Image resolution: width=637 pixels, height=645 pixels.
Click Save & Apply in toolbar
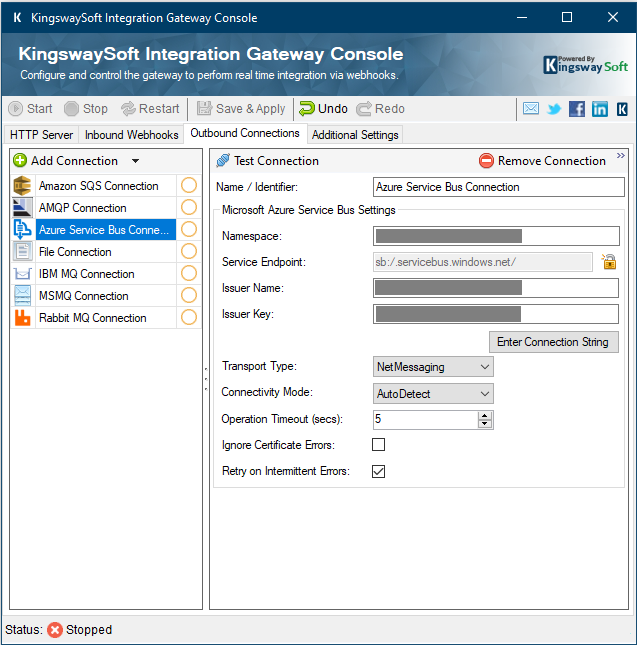click(241, 109)
